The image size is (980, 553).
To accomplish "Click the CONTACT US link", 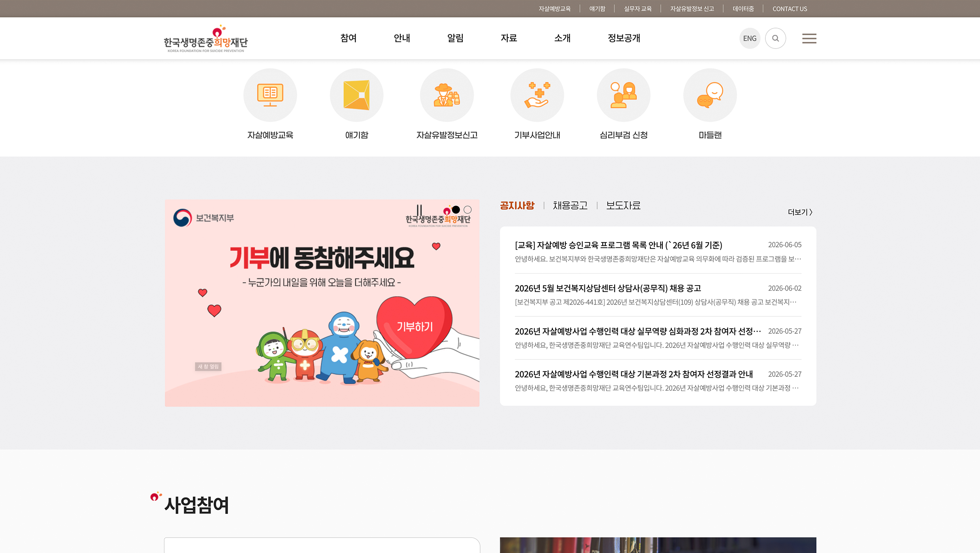I will click(x=790, y=9).
